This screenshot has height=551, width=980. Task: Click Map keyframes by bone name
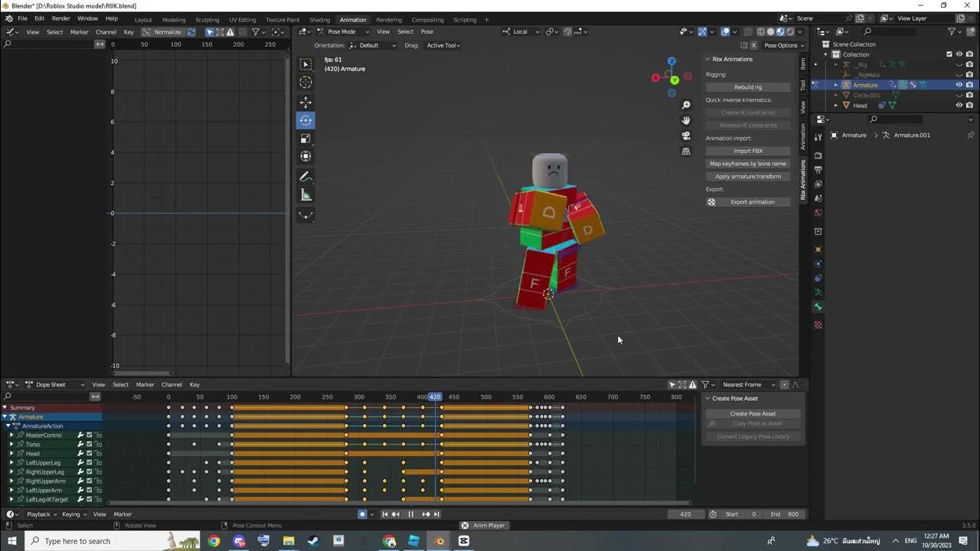[748, 164]
